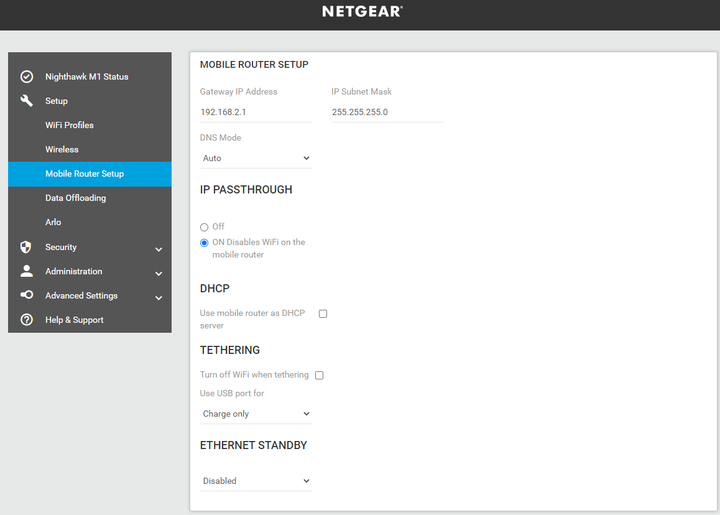
Task: Go to WiFi Profiles
Action: click(69, 125)
